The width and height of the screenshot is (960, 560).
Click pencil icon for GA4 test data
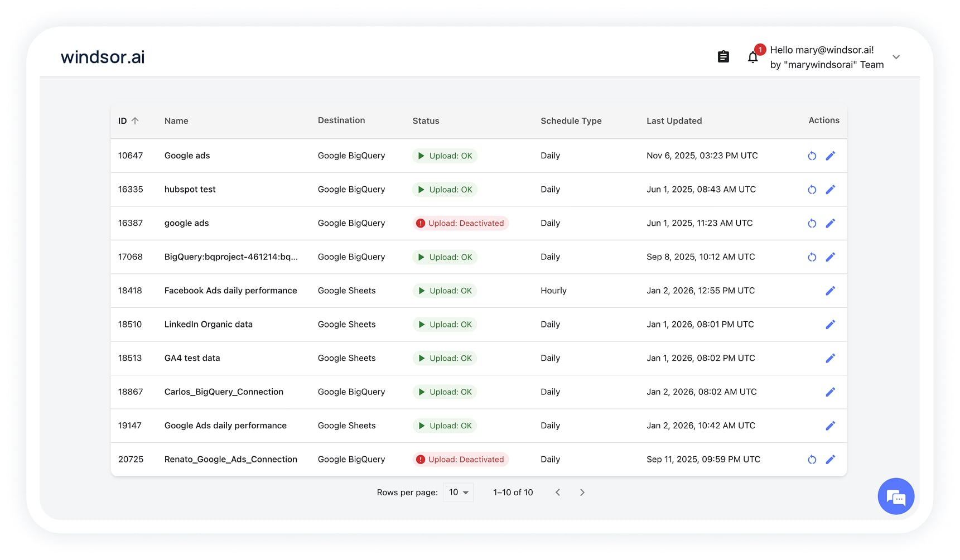click(830, 359)
